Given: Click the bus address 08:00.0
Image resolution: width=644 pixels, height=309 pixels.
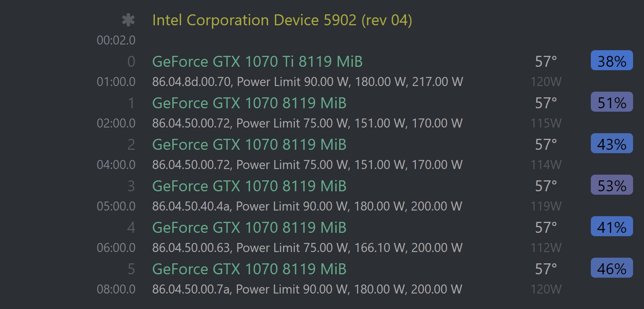Looking at the screenshot, I should point(116,289).
